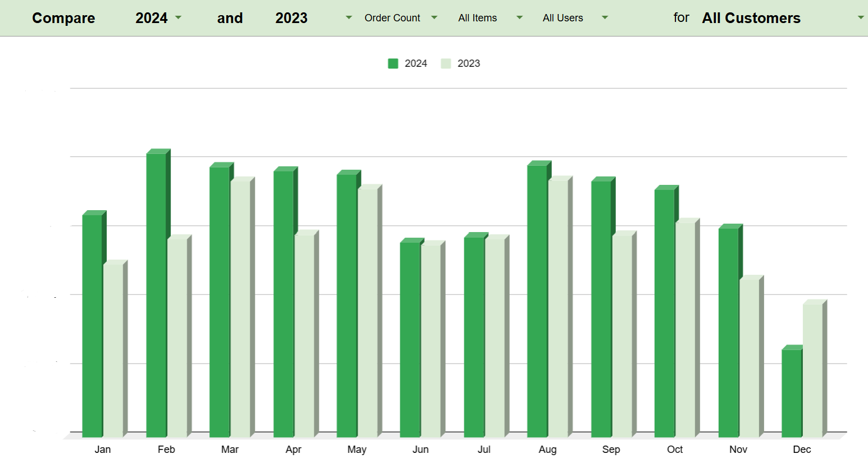The width and height of the screenshot is (868, 463).
Task: Click the Feb axis label
Action: [166, 450]
